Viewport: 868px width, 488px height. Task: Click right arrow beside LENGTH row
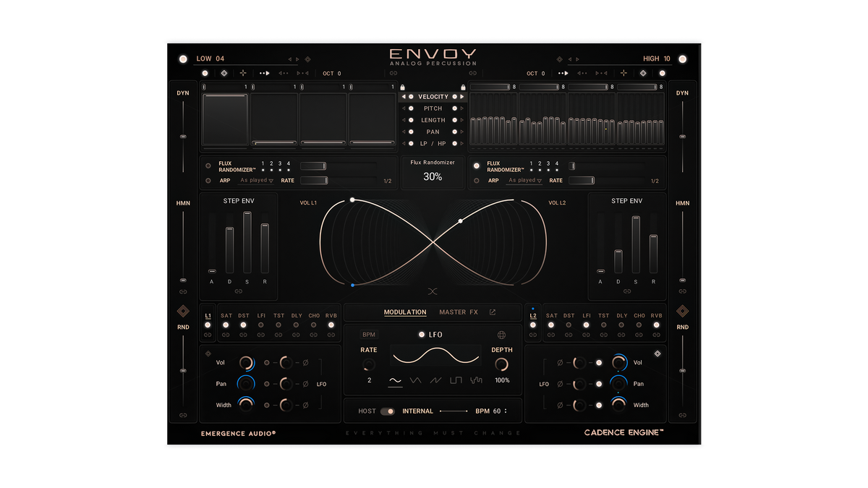[462, 120]
